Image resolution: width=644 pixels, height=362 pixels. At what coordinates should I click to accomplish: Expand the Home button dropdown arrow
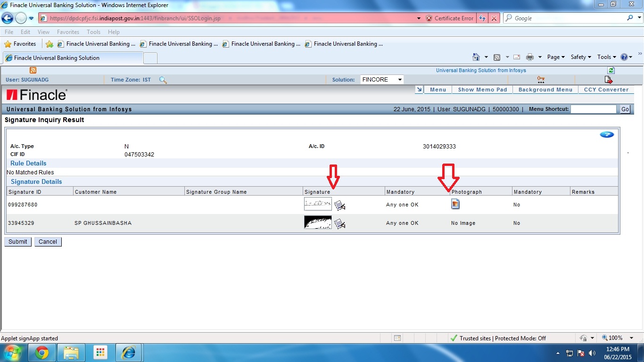point(486,57)
